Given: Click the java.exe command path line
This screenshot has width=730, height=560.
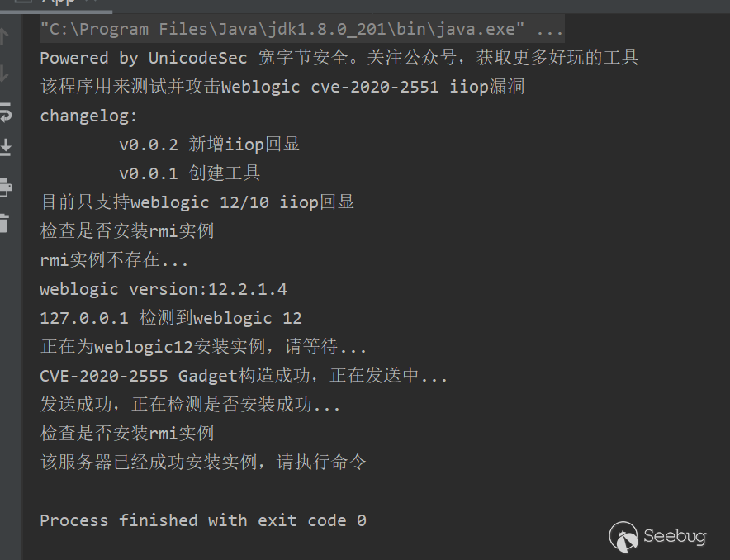Looking at the screenshot, I should [301, 27].
